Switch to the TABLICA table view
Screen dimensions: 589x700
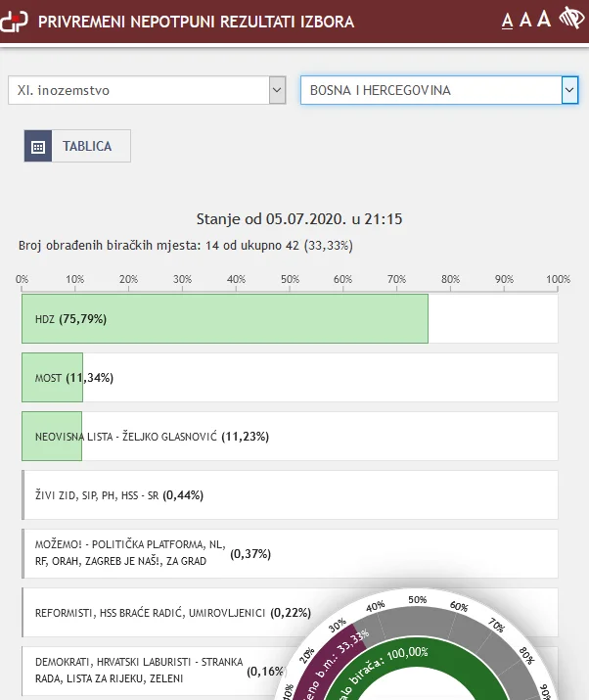[x=87, y=146]
